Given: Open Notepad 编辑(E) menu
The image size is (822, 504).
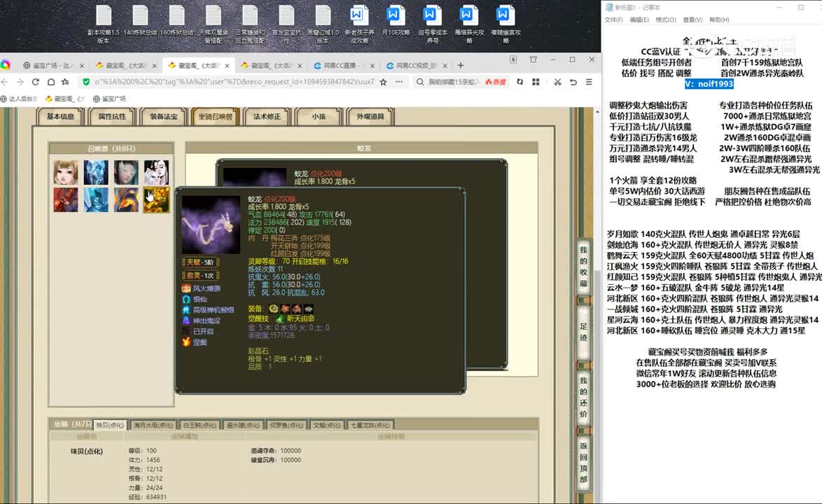Looking at the screenshot, I should tap(639, 20).
